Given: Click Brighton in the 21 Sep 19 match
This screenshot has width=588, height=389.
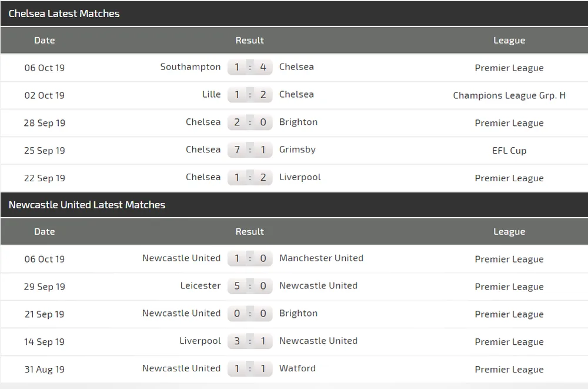Looking at the screenshot, I should (x=298, y=314).
